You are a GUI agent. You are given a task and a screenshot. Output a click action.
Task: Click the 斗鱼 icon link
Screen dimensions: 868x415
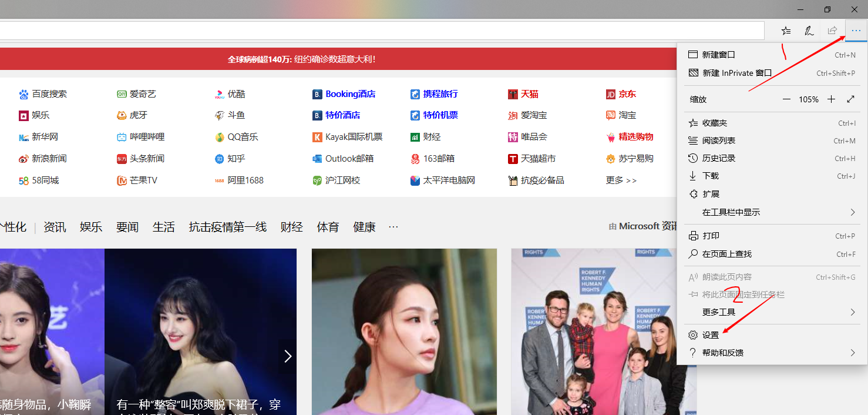220,115
